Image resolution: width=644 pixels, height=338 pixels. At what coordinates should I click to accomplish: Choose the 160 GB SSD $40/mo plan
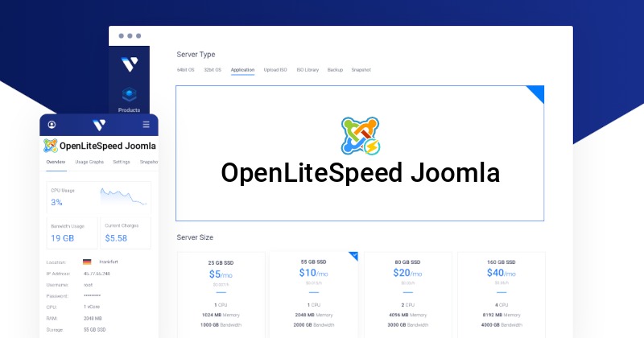click(502, 295)
